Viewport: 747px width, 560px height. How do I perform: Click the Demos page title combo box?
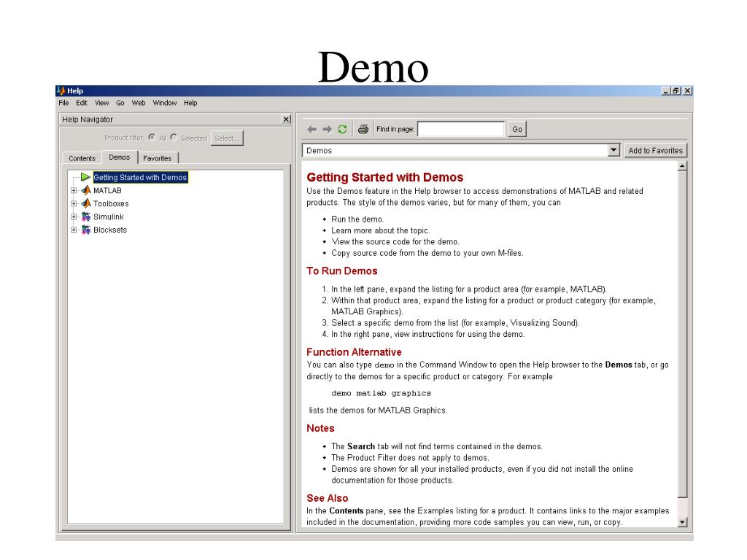tap(461, 150)
